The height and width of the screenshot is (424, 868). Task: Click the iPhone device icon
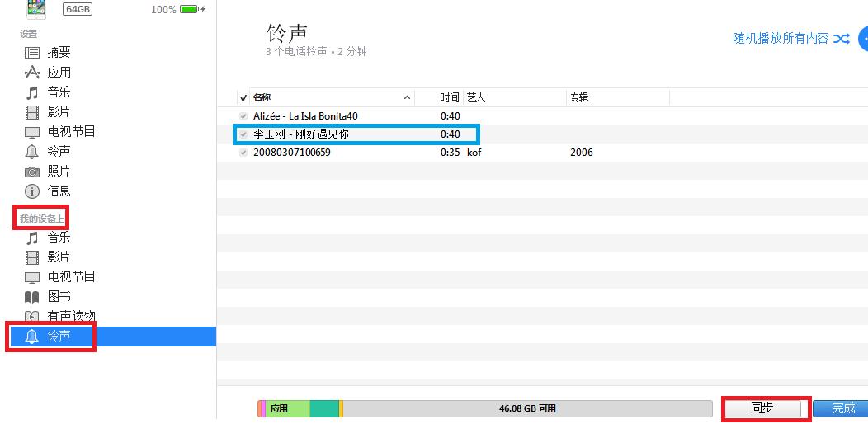tap(36, 7)
